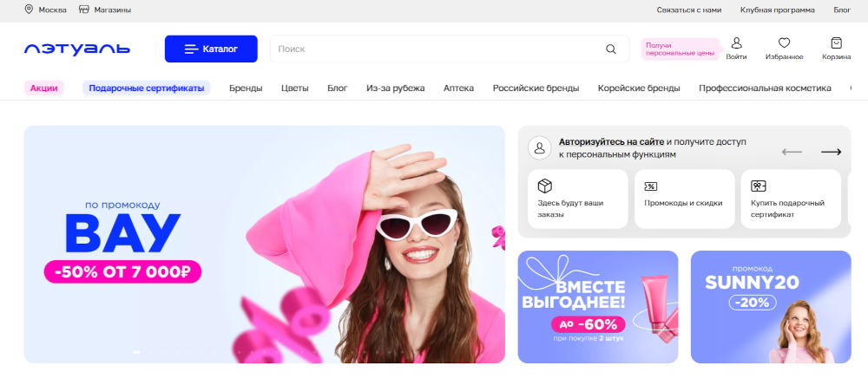868x385 pixels.
Task: Select the Цветы category
Action: tap(294, 88)
